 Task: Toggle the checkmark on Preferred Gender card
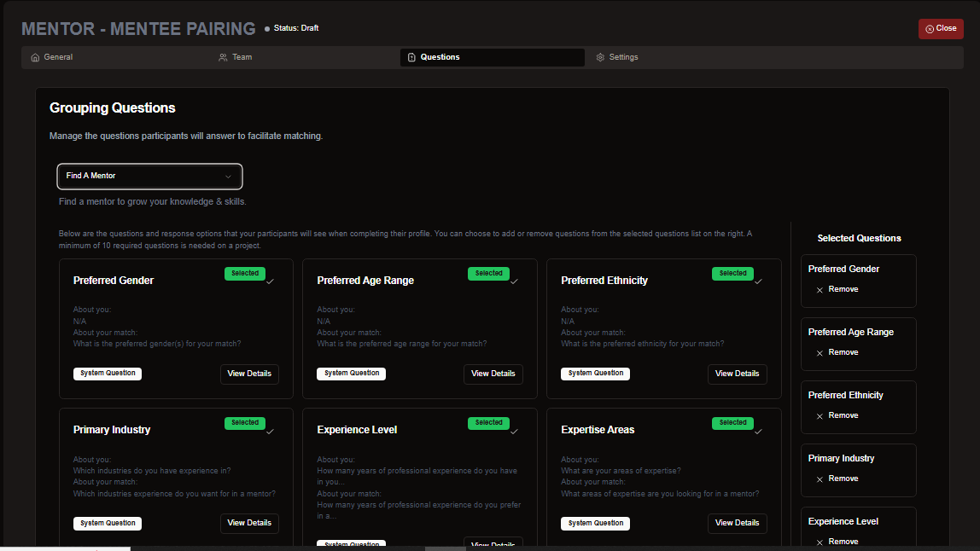[x=270, y=281]
